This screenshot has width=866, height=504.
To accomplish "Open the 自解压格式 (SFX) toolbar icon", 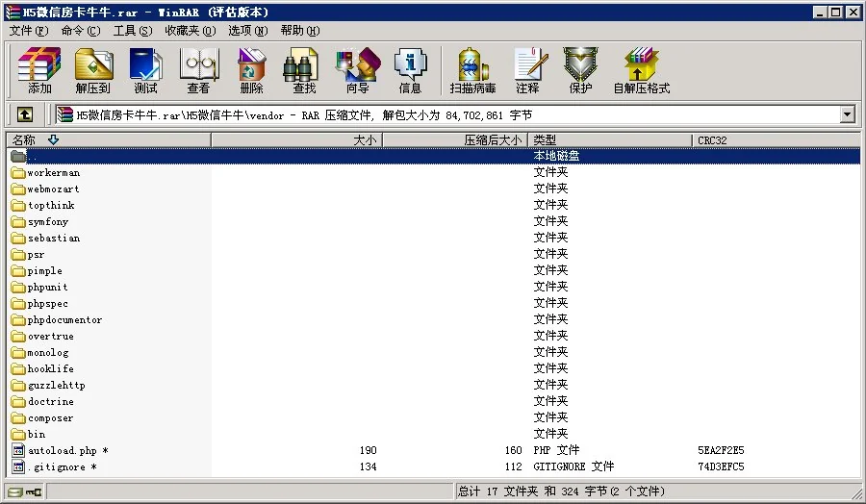I will (641, 70).
